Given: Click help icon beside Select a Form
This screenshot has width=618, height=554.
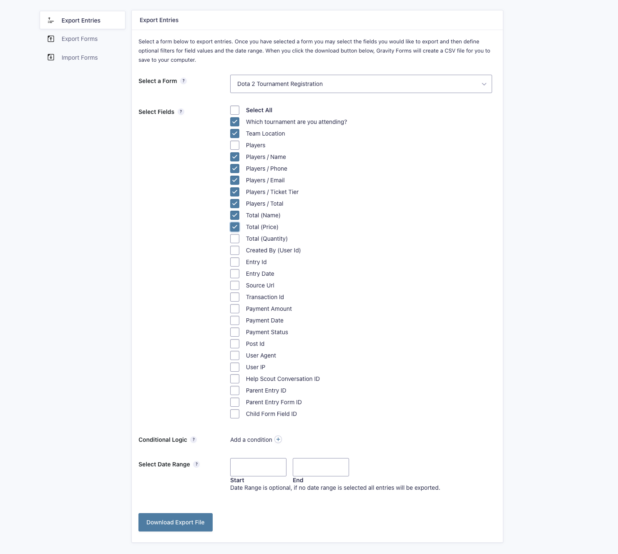Looking at the screenshot, I should pyautogui.click(x=184, y=81).
